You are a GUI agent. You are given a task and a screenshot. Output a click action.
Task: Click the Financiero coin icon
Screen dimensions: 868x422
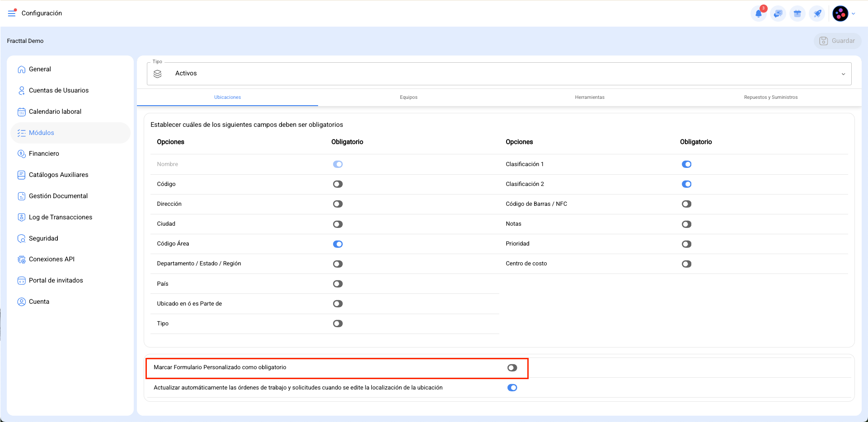21,153
